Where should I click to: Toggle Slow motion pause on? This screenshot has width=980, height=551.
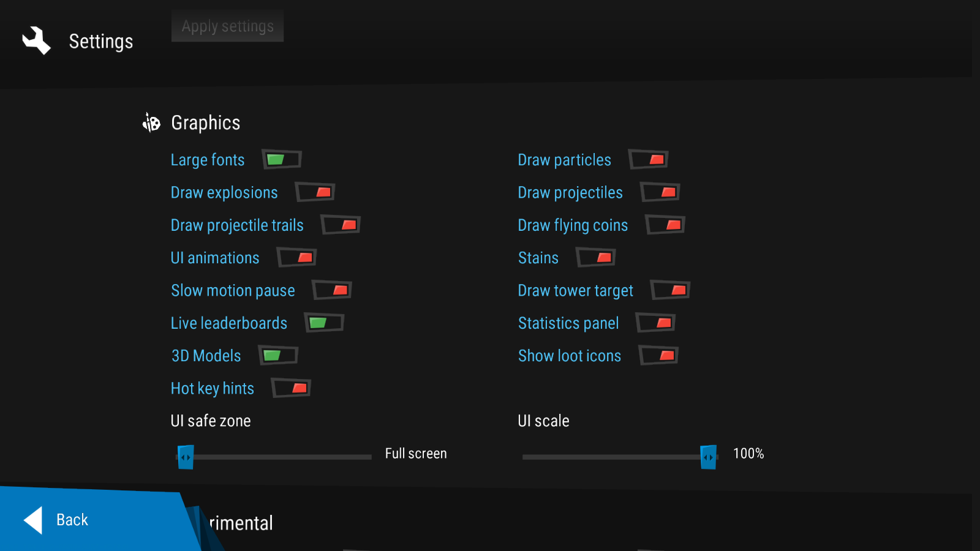coord(332,290)
